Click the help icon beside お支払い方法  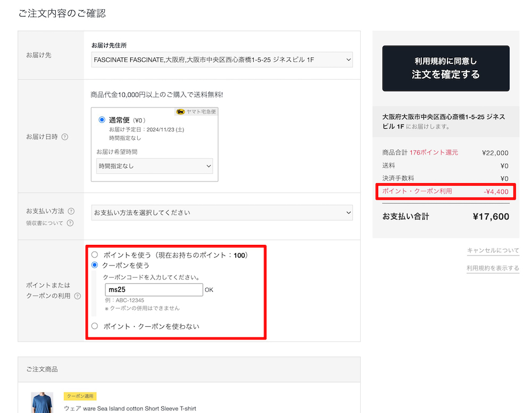click(x=71, y=211)
